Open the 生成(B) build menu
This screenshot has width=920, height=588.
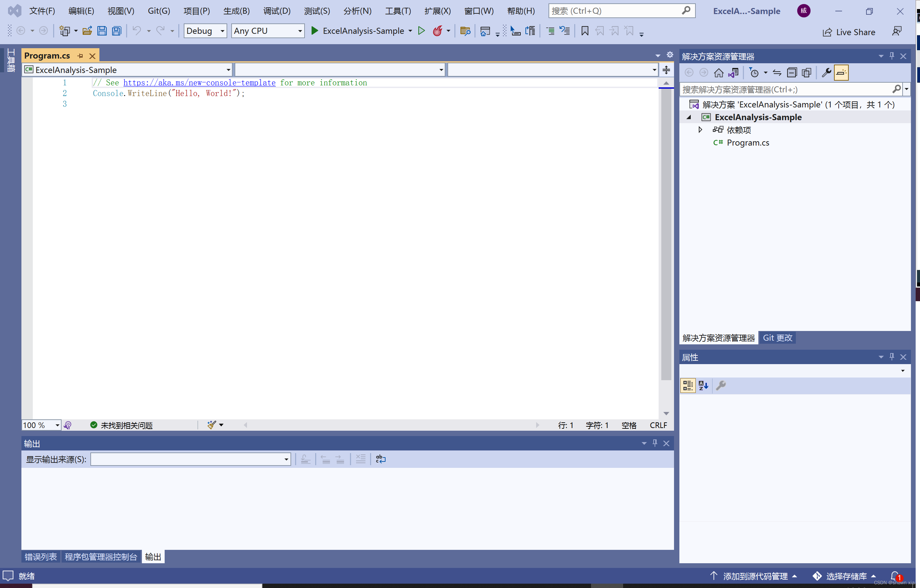pos(236,11)
